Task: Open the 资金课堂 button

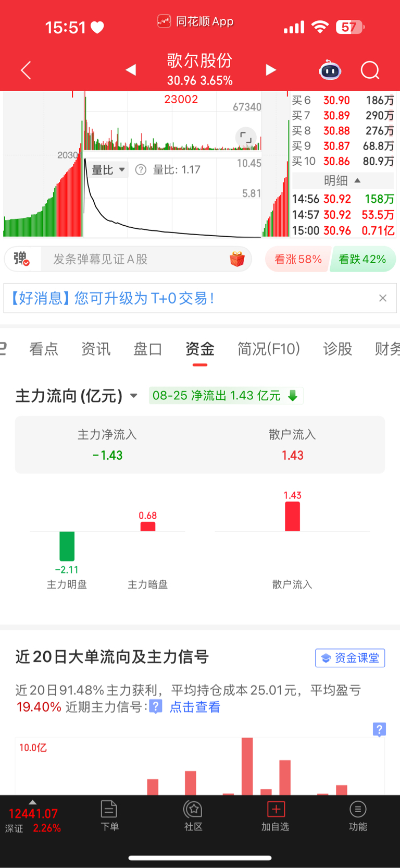Action: point(350,658)
